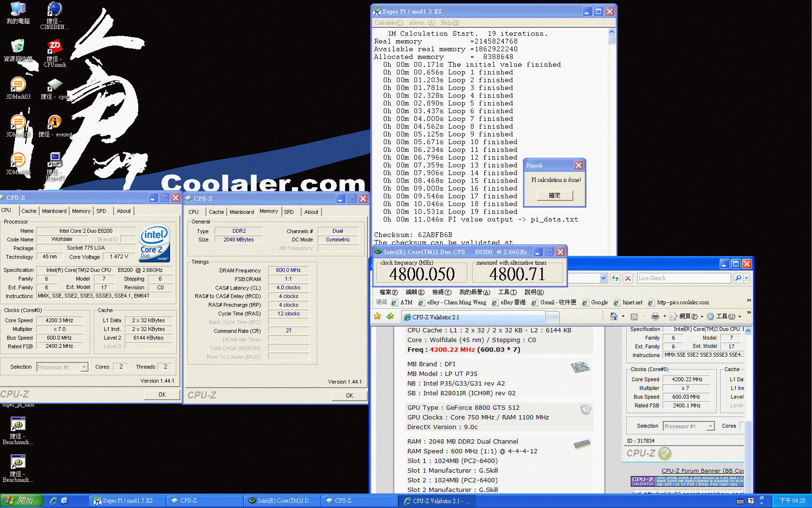Open the Live Search options dropdown arrow
Viewport: 812px width, 508px height.
click(x=746, y=278)
